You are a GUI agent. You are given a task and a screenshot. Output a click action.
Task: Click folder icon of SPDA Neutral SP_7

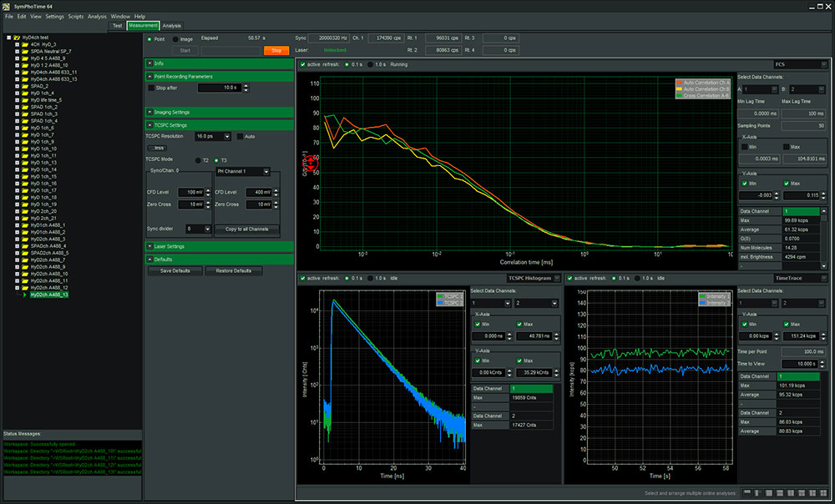pyautogui.click(x=25, y=51)
